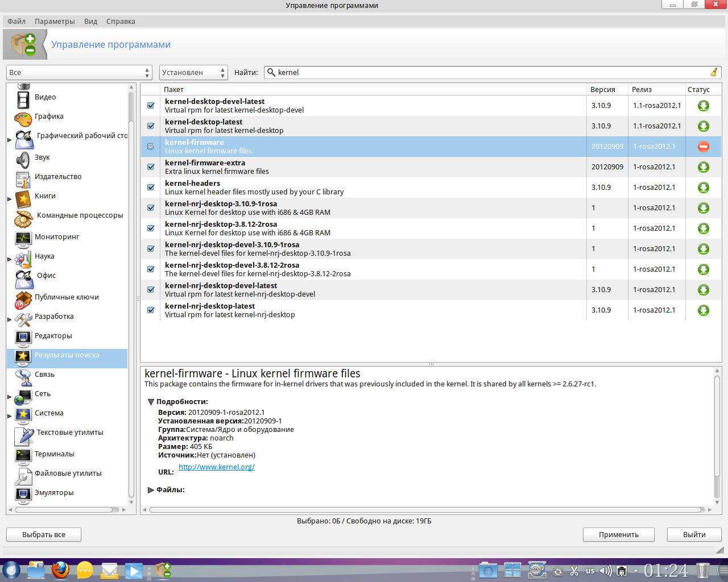
Task: Open the 'Все' category filter dropdown
Action: point(79,73)
